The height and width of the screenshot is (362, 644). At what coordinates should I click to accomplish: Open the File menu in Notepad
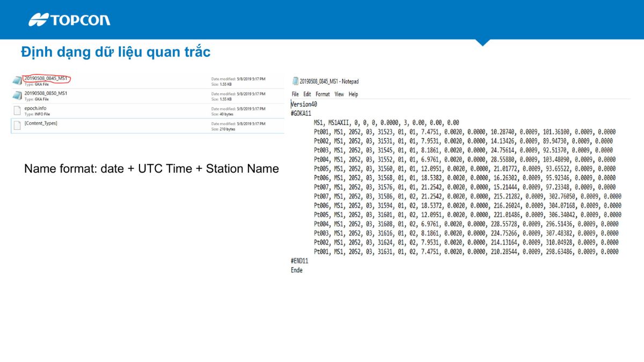pyautogui.click(x=295, y=94)
